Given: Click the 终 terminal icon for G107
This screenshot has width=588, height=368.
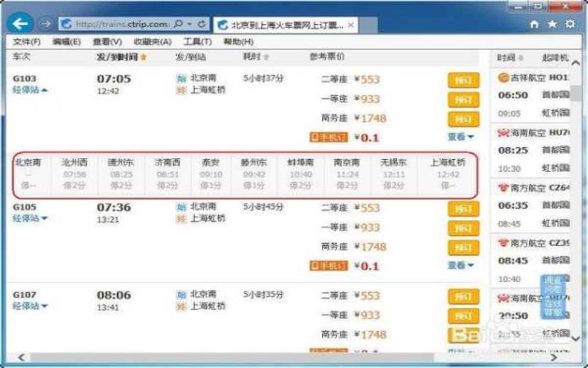Looking at the screenshot, I should coord(181,306).
